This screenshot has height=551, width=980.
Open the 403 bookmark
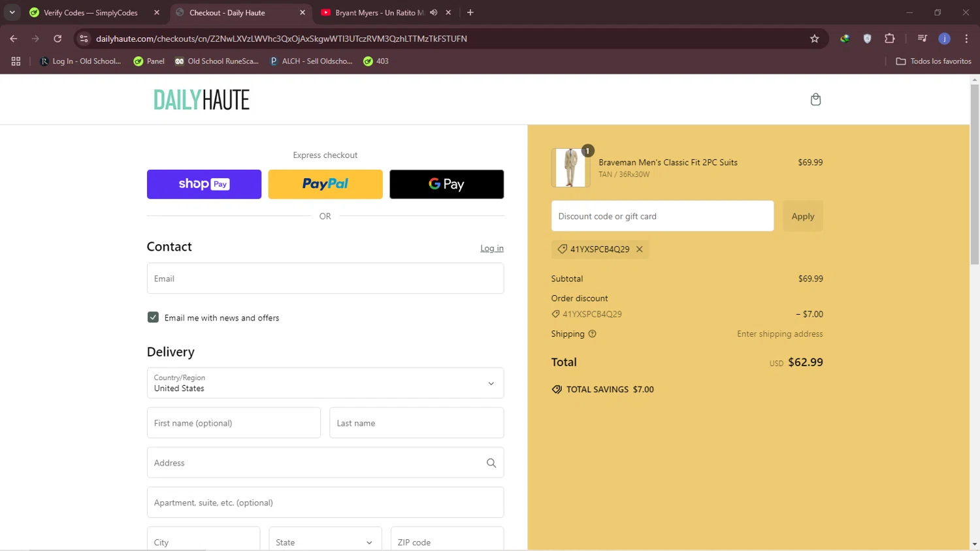point(376,61)
